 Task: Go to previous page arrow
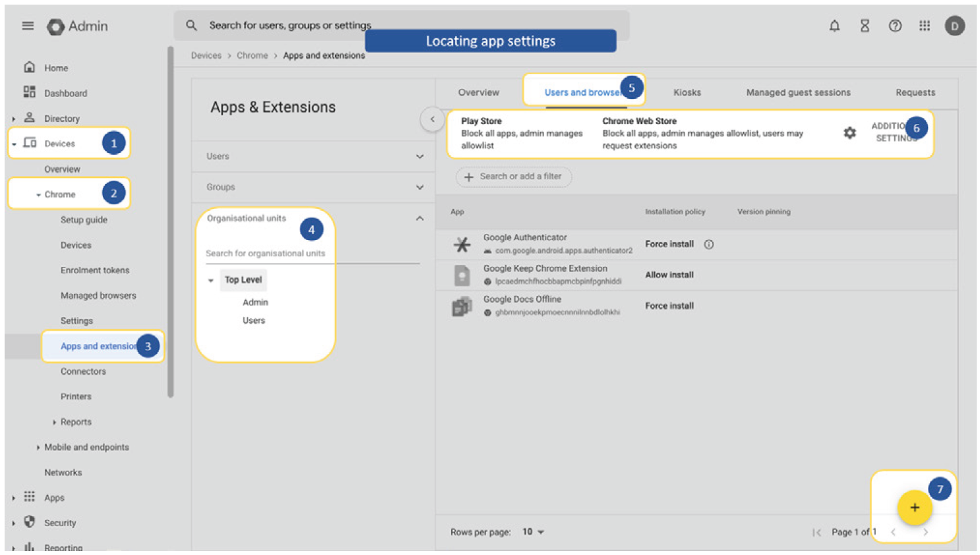pos(894,532)
